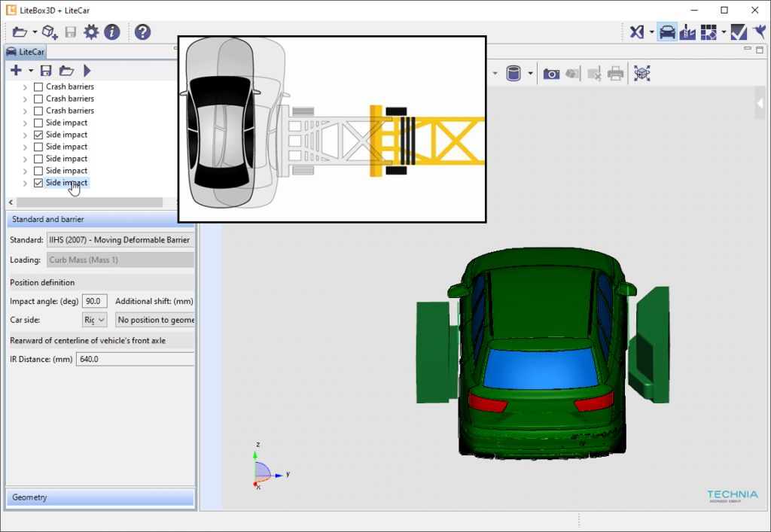Image resolution: width=771 pixels, height=532 pixels.
Task: Open settings with the gear icon
Action: coord(91,32)
